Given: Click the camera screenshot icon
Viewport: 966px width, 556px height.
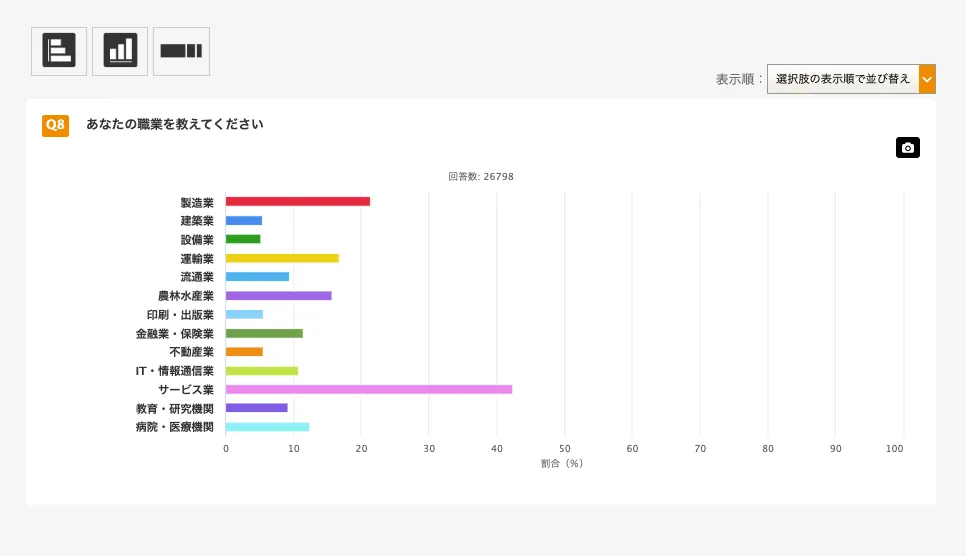Looking at the screenshot, I should [x=907, y=148].
